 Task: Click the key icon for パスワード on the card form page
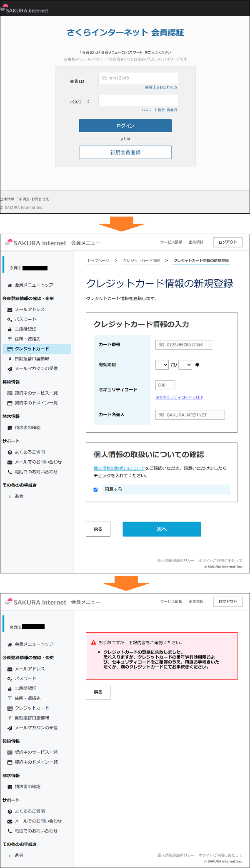(x=10, y=319)
